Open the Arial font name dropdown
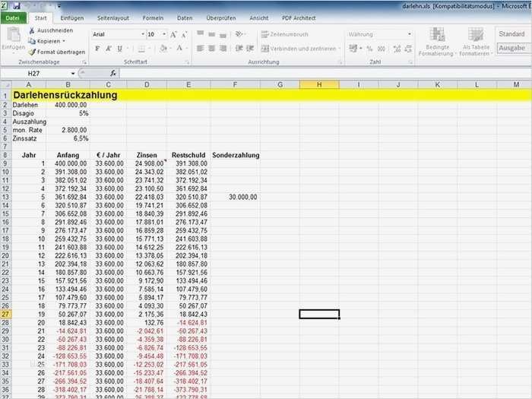This screenshot has height=399, width=532. point(143,34)
